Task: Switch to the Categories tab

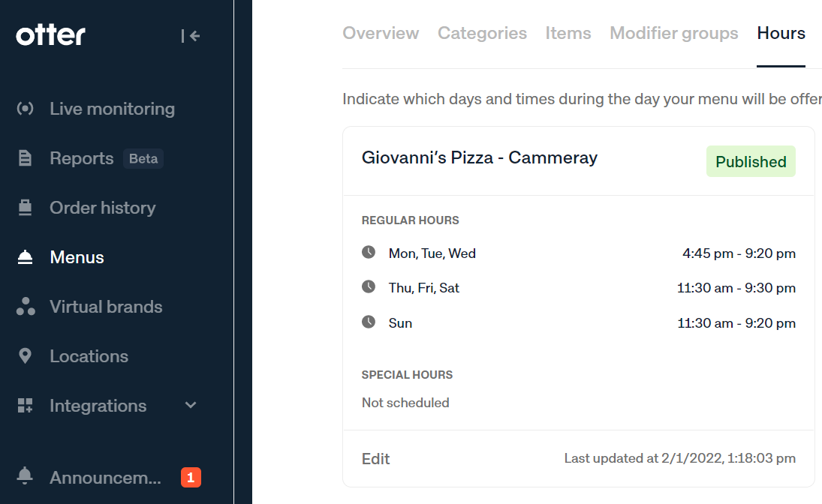Action: click(x=482, y=33)
